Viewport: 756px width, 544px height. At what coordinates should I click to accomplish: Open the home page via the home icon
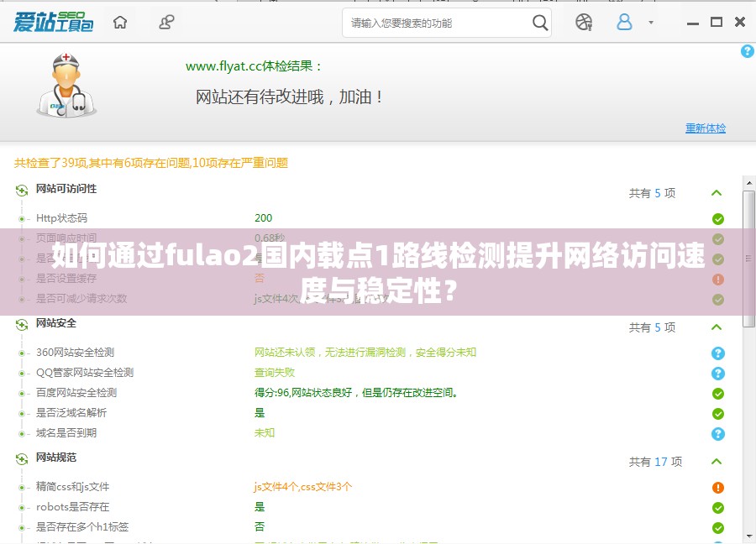click(x=120, y=23)
